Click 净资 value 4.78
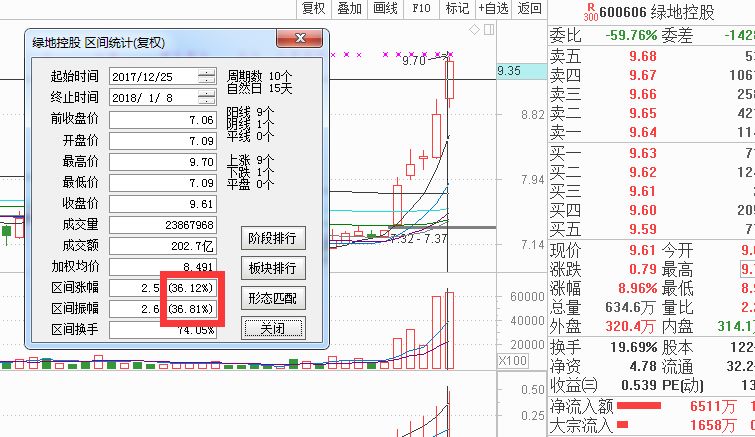Viewport: 755px width, 437px height. click(x=643, y=366)
